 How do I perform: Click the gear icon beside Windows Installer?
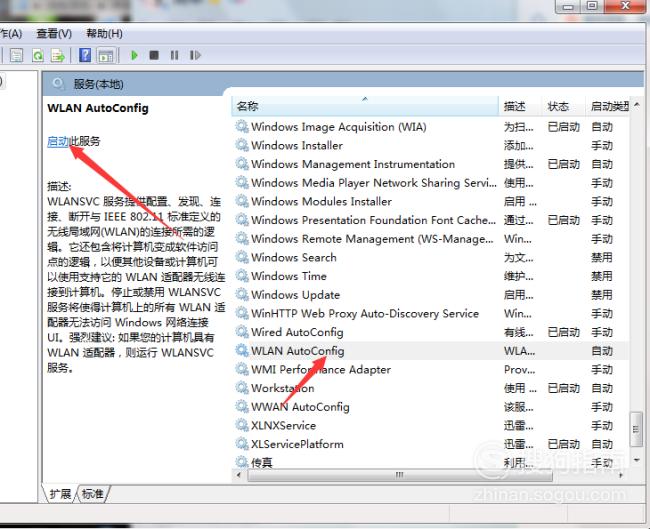pos(242,145)
